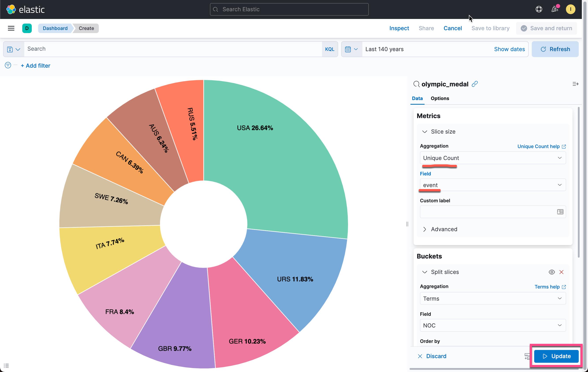The image size is (588, 372).
Task: Click the Create breadcrumb
Action: point(86,28)
